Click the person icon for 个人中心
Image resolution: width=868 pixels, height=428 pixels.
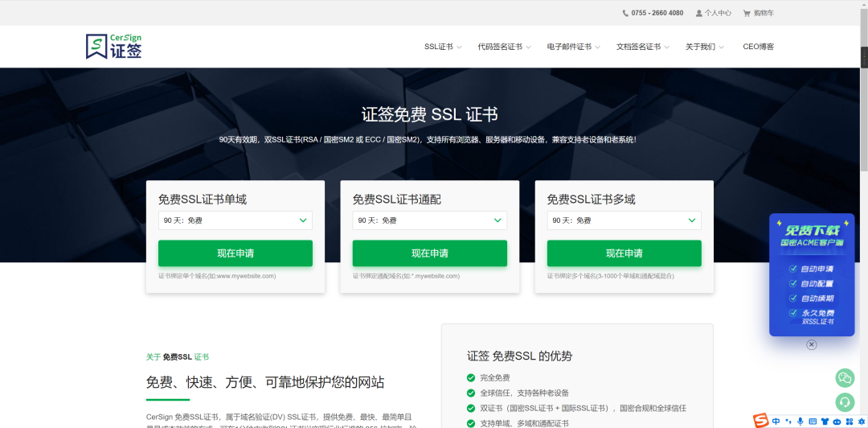tap(699, 13)
